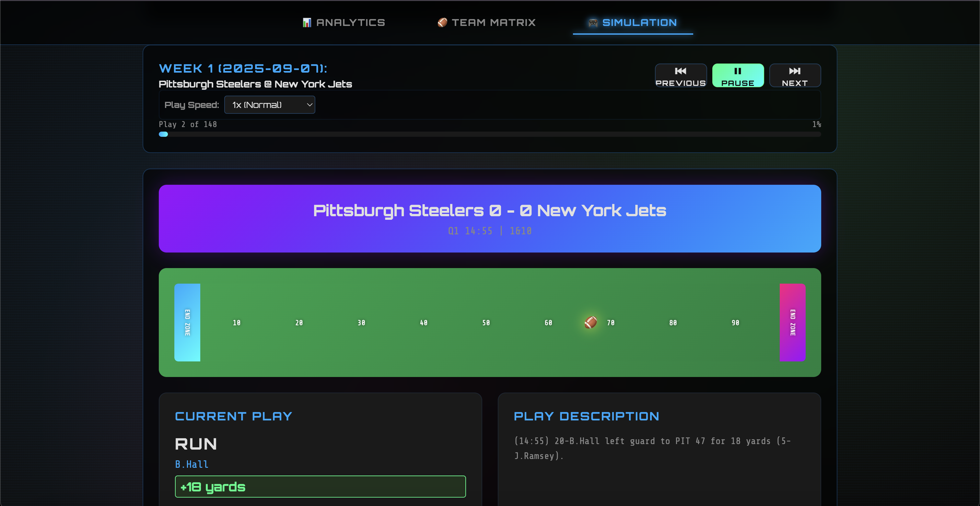Click the football icon beside Team Matrix
The image size is (980, 506).
coord(442,23)
